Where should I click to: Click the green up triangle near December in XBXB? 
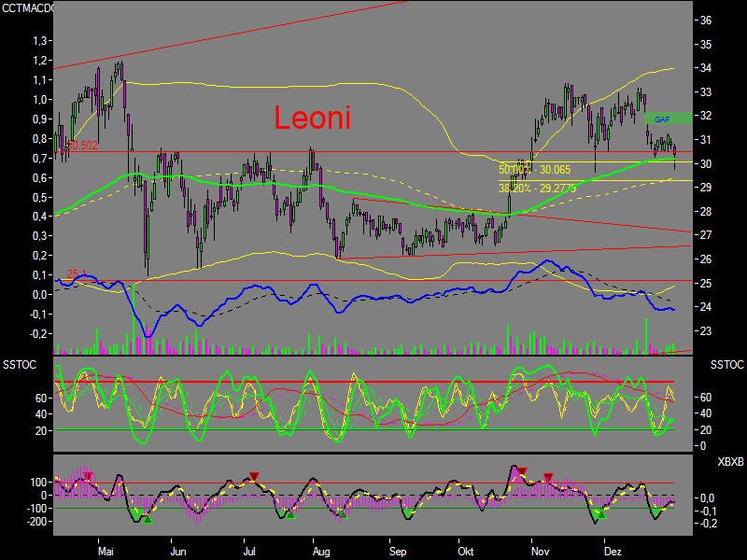point(603,515)
